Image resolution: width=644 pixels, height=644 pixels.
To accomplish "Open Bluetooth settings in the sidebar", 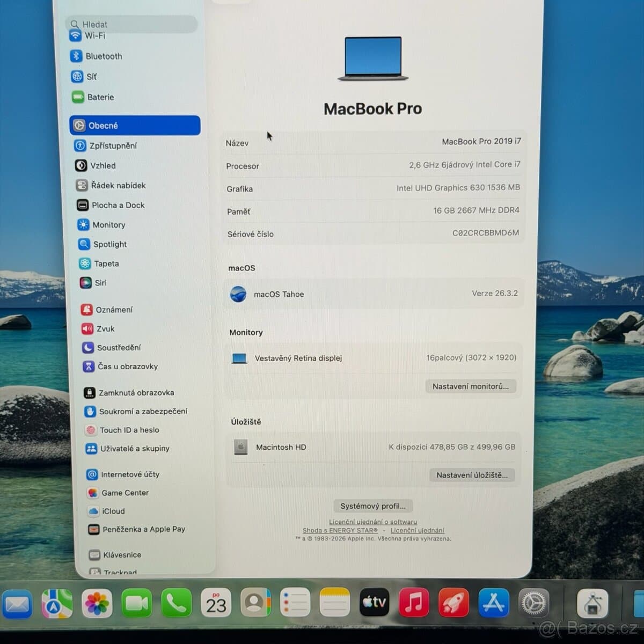I will [97, 56].
